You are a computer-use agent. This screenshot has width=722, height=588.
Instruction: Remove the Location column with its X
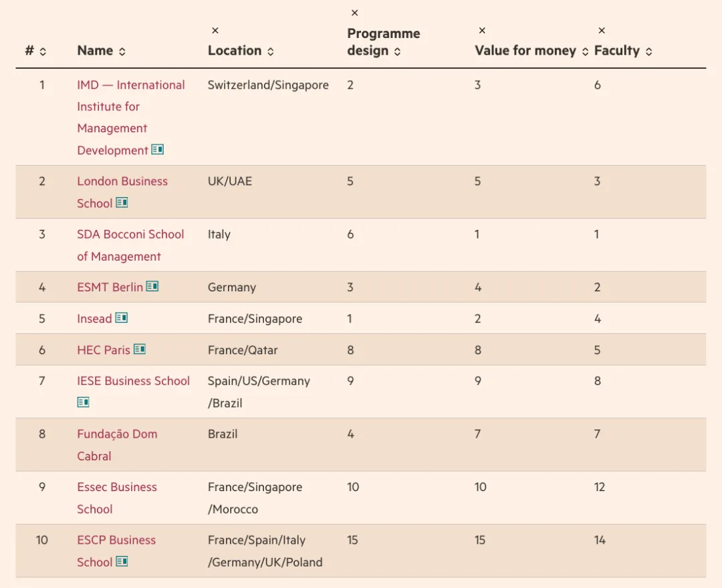[215, 30]
